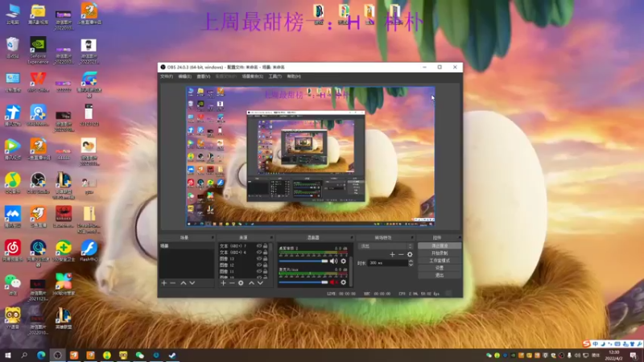
Task: Decrease transition duration with down arrow
Action: coord(411,265)
